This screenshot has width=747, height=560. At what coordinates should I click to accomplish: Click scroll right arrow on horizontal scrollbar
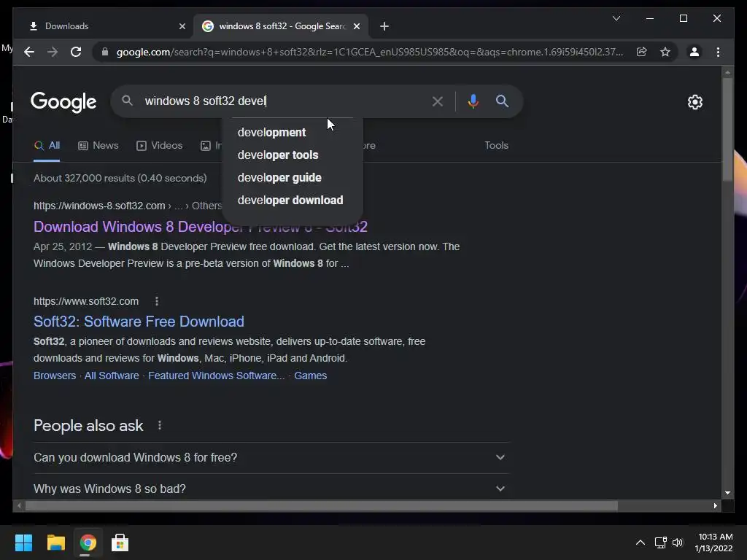pos(715,506)
